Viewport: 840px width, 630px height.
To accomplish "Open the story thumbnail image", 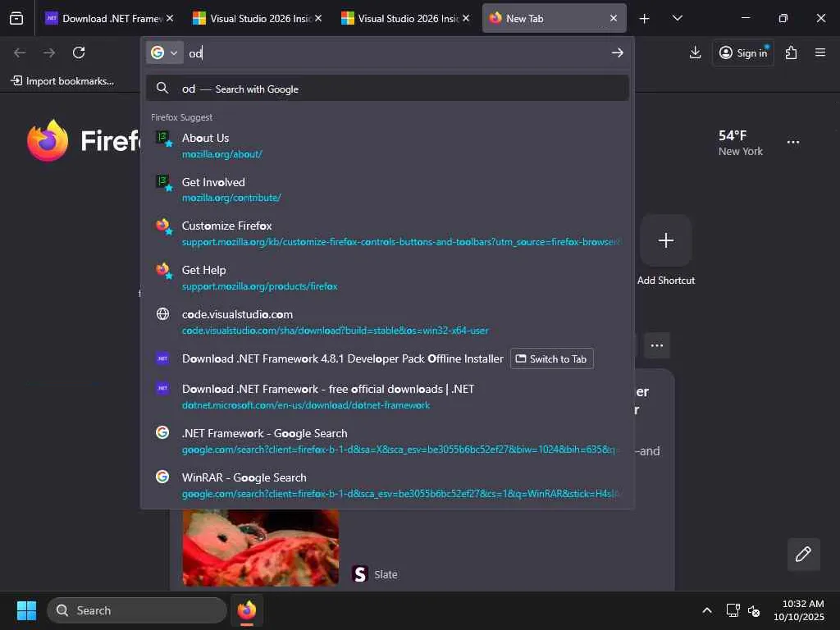I will [x=260, y=547].
